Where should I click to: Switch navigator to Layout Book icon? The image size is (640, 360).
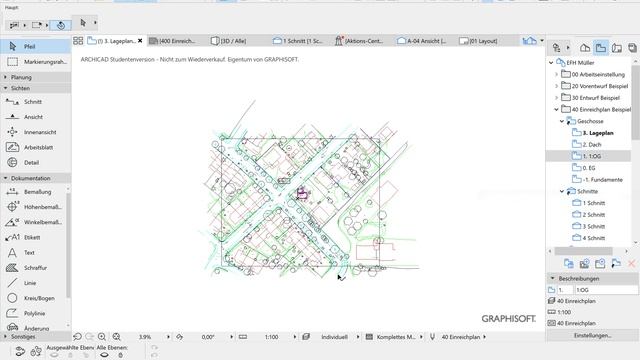(617, 48)
